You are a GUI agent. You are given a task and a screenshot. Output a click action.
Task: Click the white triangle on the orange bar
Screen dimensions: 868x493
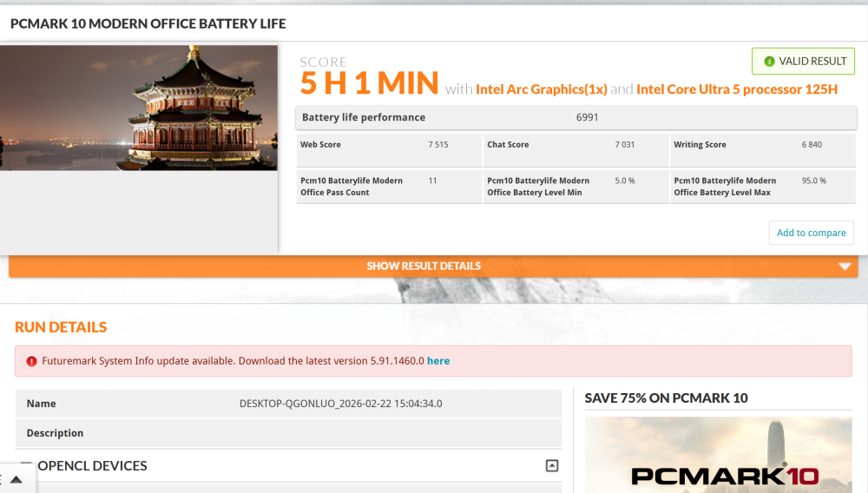(845, 266)
